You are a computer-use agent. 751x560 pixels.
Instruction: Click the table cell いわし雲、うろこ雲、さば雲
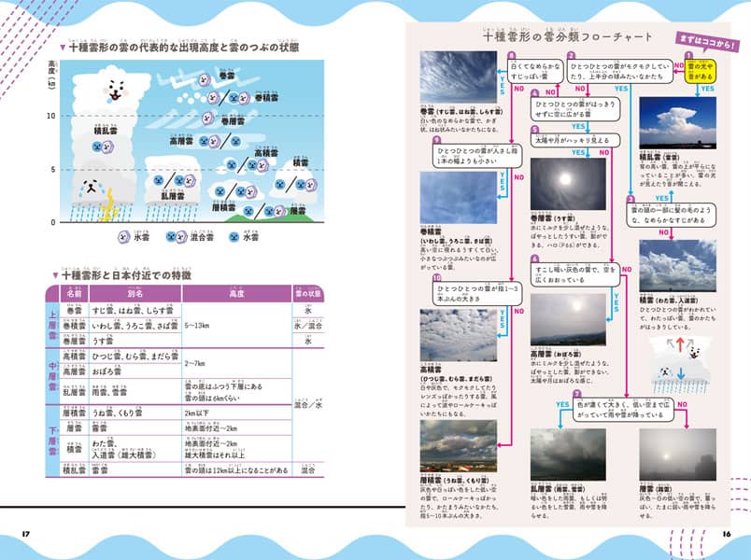(x=135, y=326)
